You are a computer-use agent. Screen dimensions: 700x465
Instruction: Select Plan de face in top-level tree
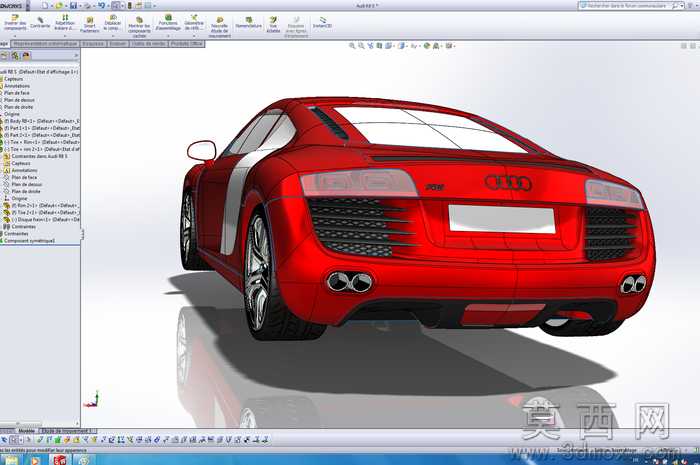coord(17,93)
